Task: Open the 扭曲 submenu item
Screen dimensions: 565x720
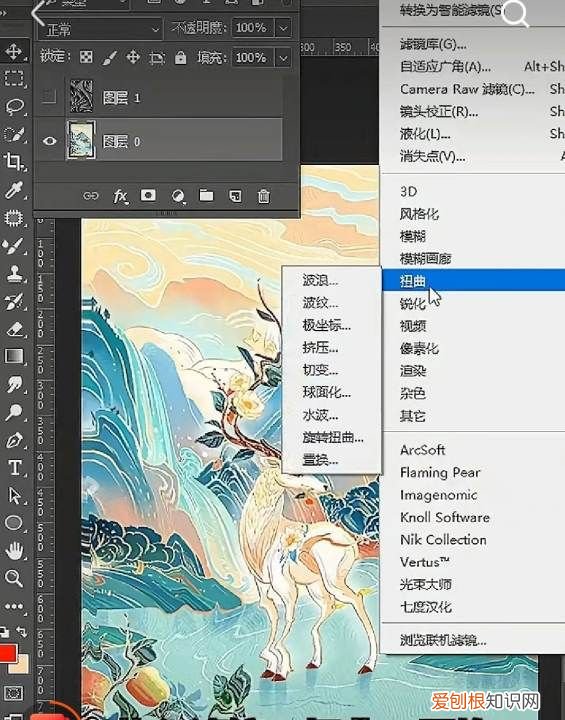Action: pos(474,280)
